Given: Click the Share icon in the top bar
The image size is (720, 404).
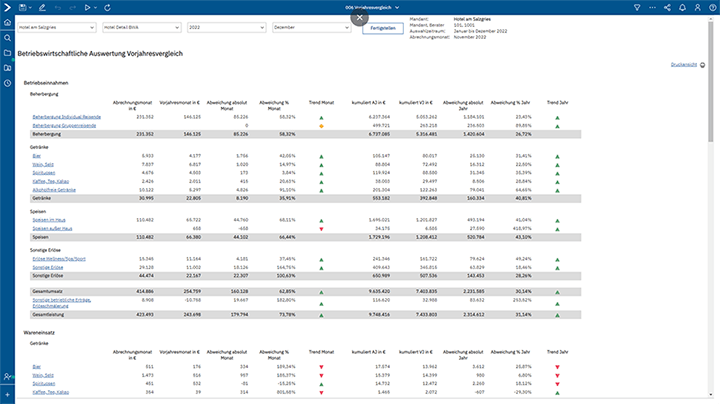Looking at the screenshot, I should coord(666,7).
